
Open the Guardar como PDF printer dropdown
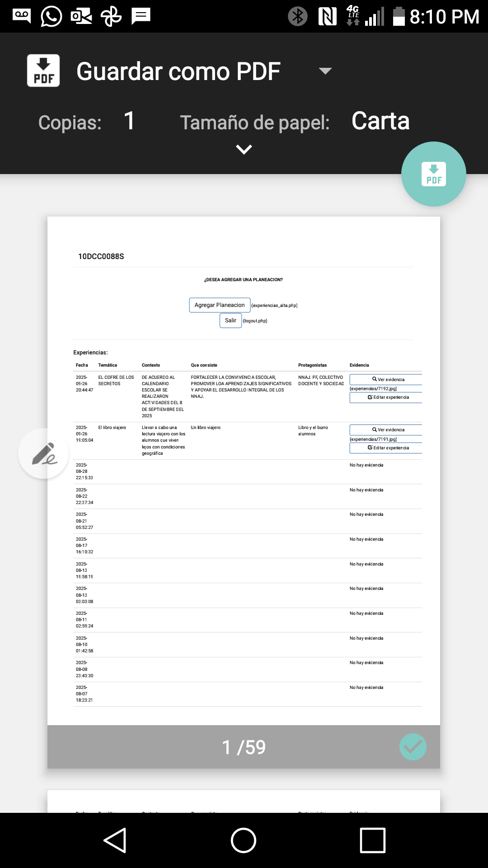325,71
